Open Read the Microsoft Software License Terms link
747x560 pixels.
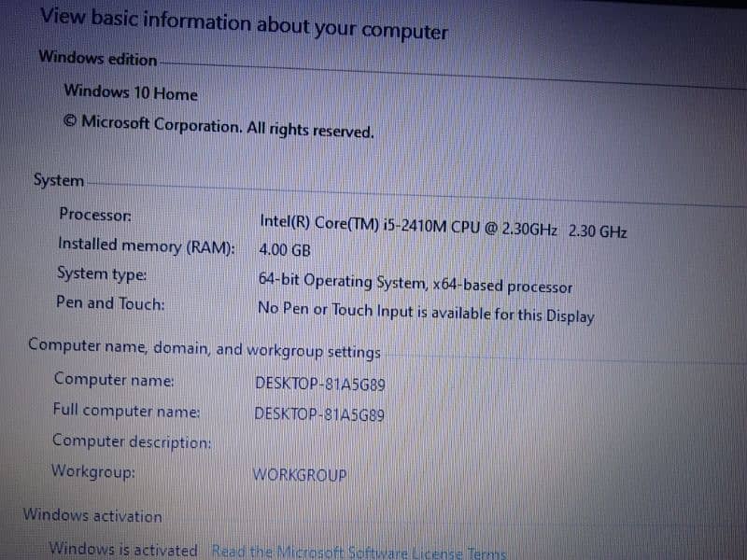(x=359, y=552)
